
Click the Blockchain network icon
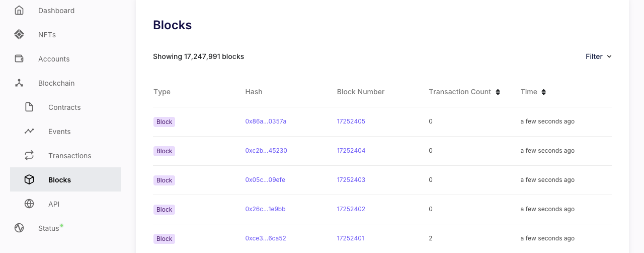19,83
